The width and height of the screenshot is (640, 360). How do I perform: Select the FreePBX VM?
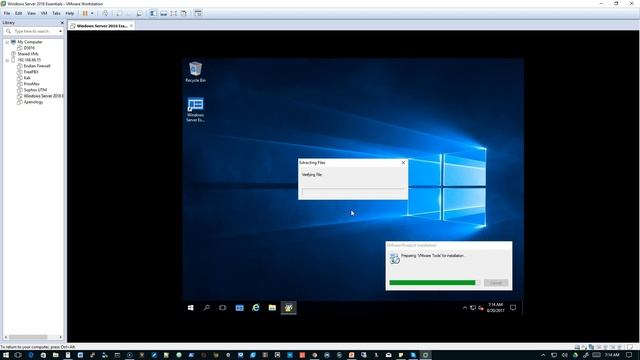[x=31, y=72]
